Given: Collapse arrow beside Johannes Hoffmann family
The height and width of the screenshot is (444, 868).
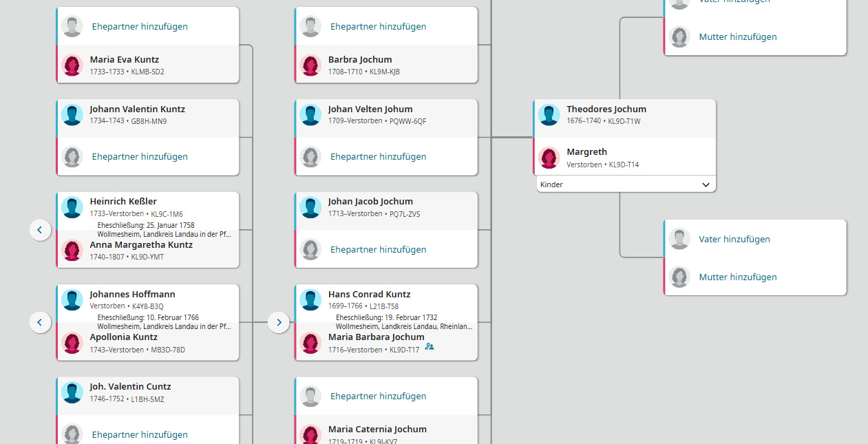Looking at the screenshot, I should tap(40, 322).
